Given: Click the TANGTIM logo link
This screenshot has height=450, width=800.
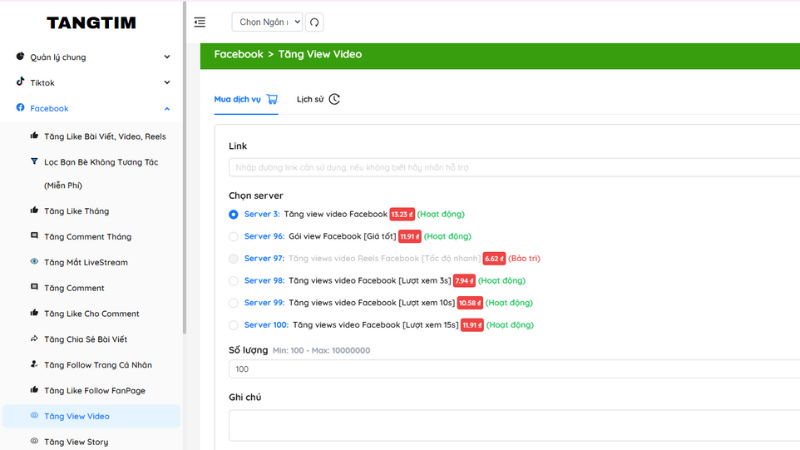Looking at the screenshot, I should [x=91, y=22].
